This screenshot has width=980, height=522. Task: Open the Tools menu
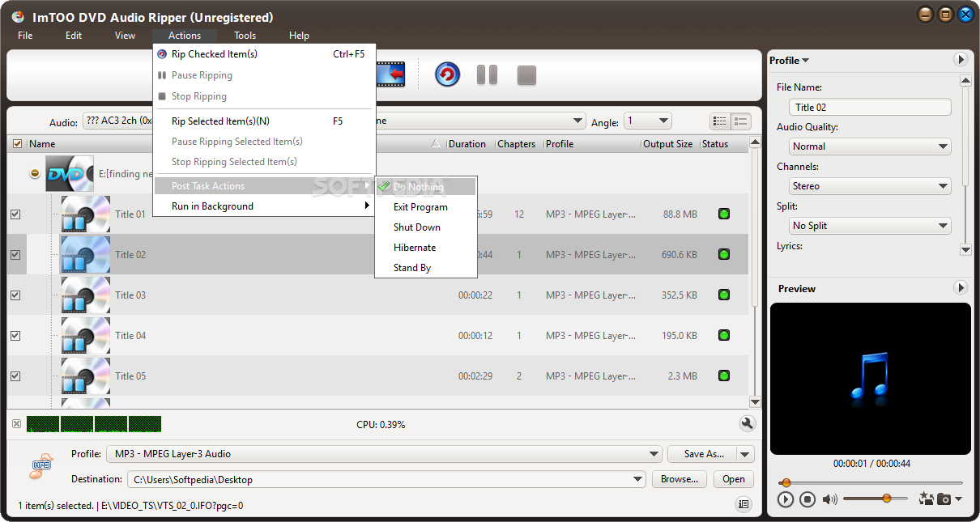pyautogui.click(x=245, y=36)
